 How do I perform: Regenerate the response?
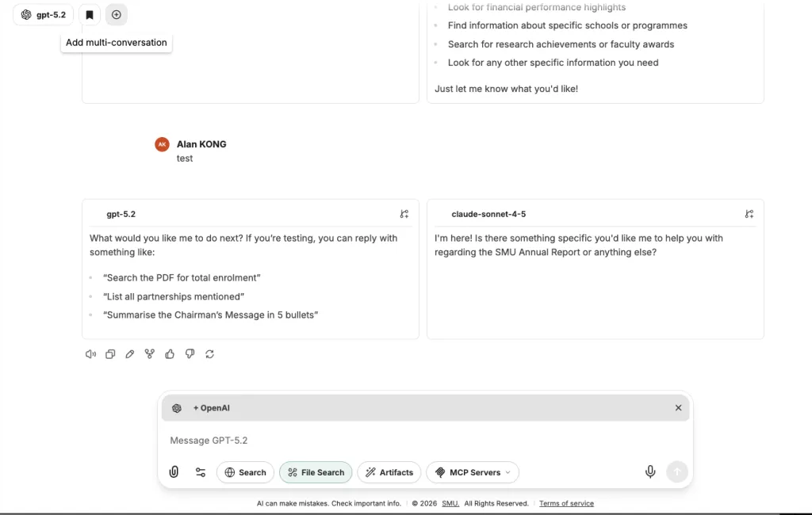pos(209,354)
